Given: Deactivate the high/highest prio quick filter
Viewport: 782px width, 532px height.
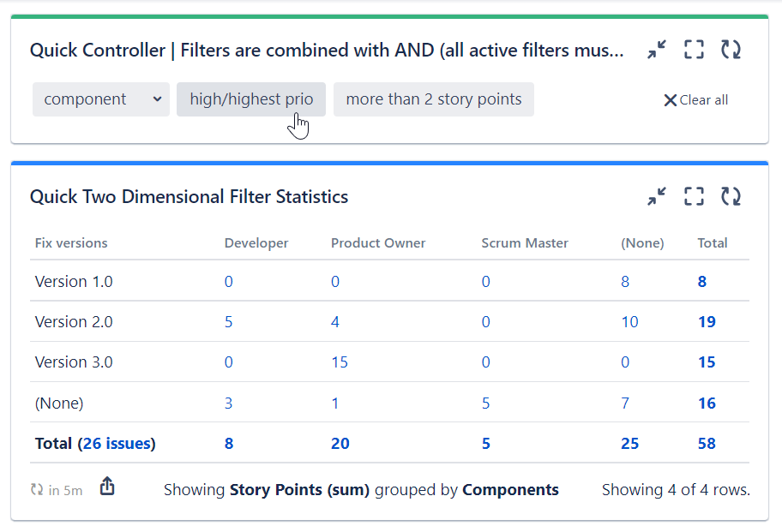Looking at the screenshot, I should coord(250,99).
